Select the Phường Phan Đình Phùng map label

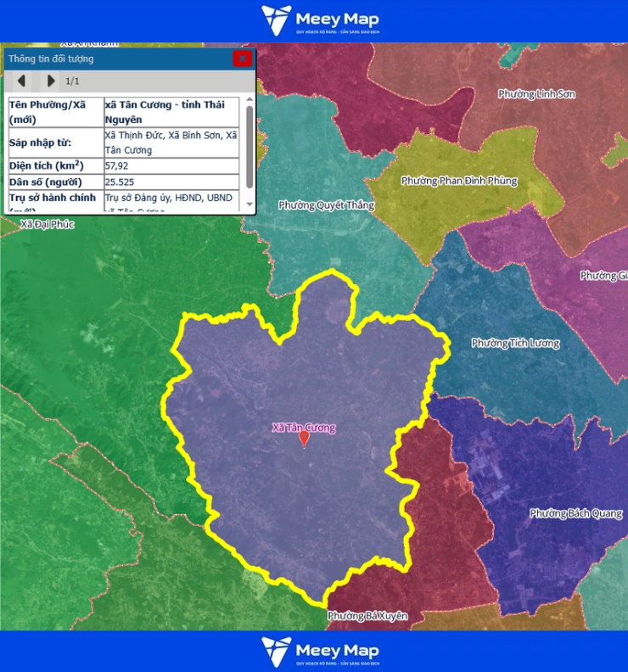tap(458, 181)
